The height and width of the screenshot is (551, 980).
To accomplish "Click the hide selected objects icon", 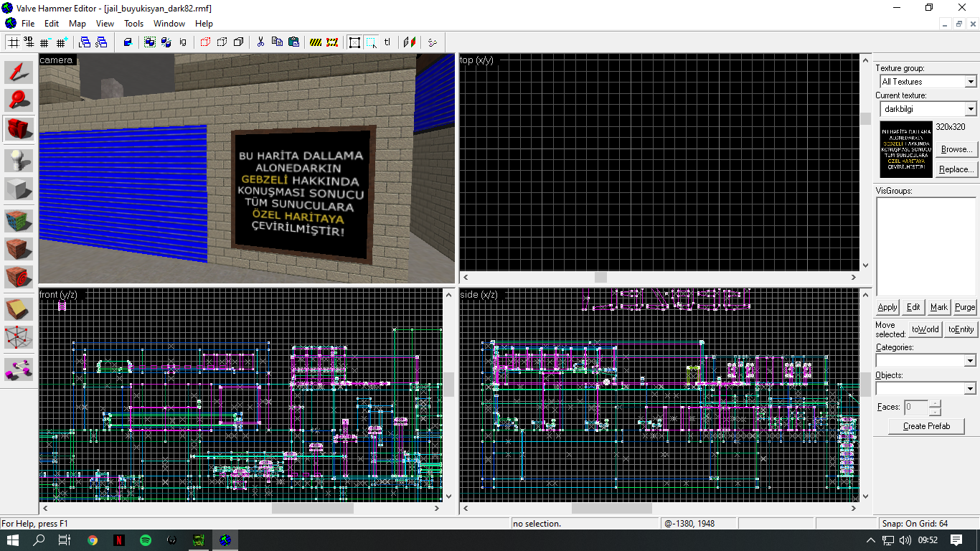I will [x=206, y=42].
